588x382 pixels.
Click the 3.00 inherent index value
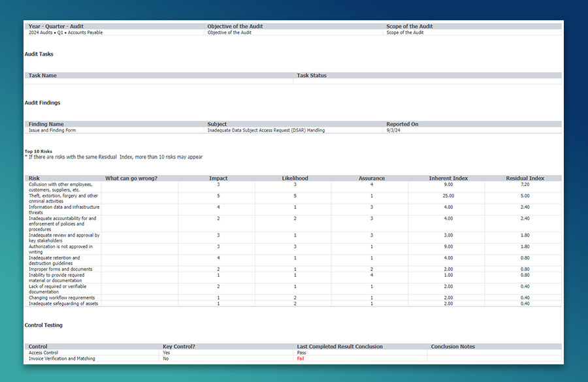click(x=448, y=236)
